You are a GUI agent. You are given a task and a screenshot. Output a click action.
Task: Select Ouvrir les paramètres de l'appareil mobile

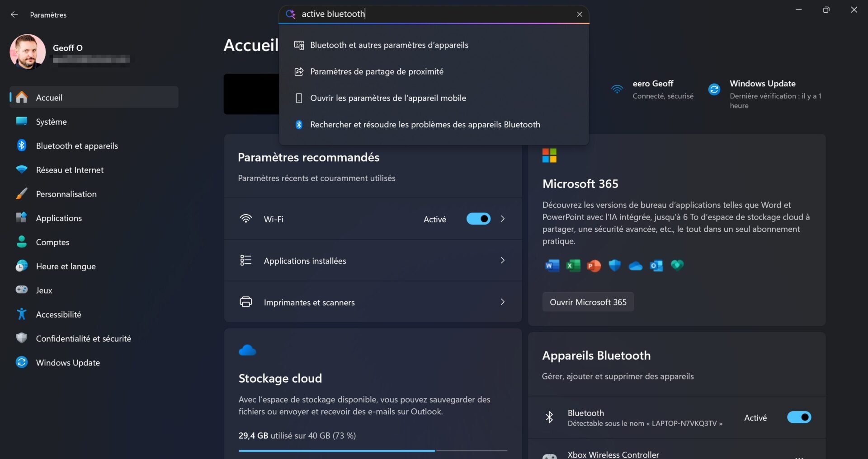[x=434, y=98]
